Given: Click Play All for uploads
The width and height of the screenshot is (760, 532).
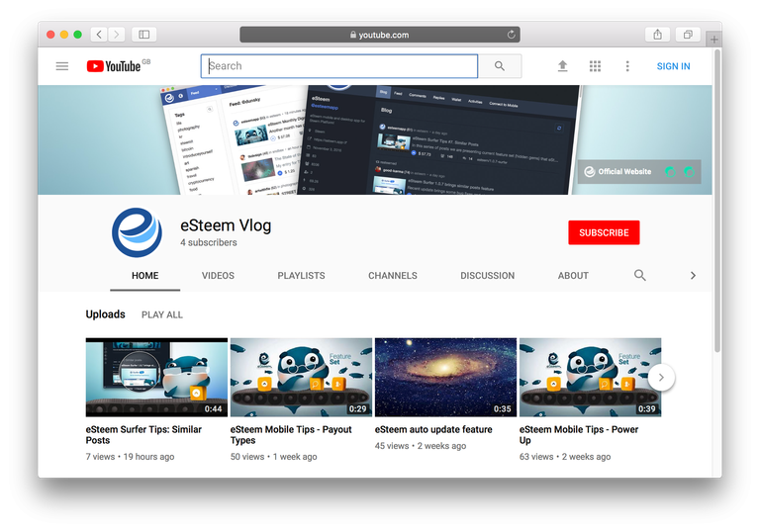Looking at the screenshot, I should point(162,314).
